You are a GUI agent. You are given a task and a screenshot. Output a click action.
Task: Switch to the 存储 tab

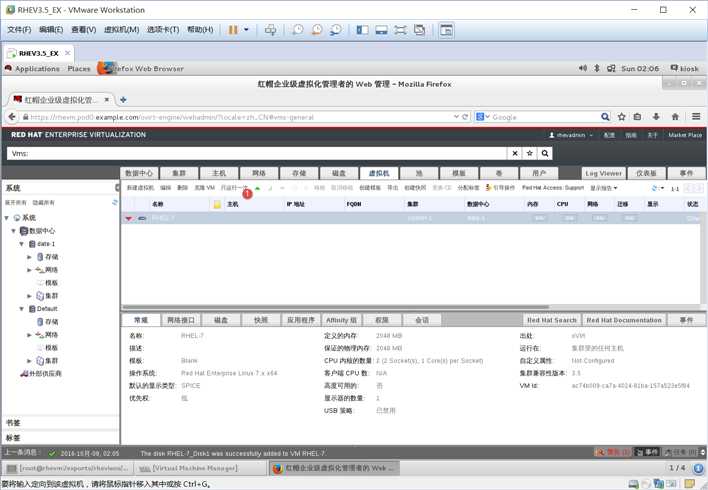pyautogui.click(x=299, y=173)
